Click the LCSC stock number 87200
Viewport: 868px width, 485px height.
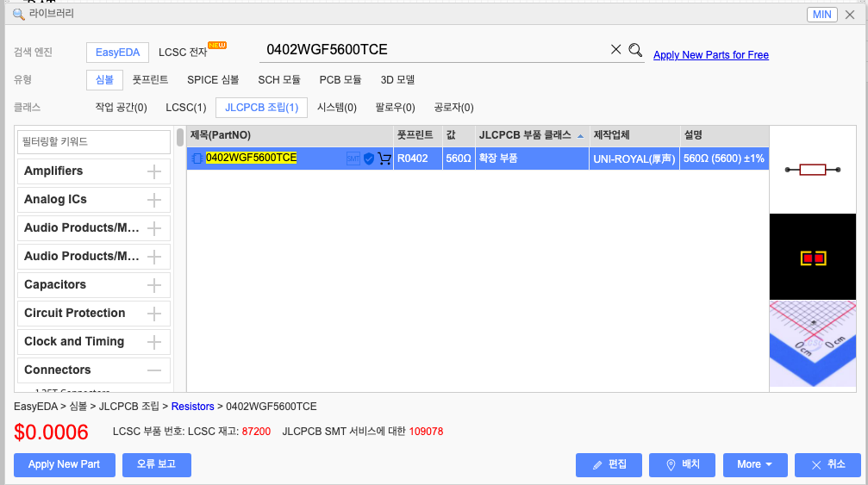pos(256,432)
